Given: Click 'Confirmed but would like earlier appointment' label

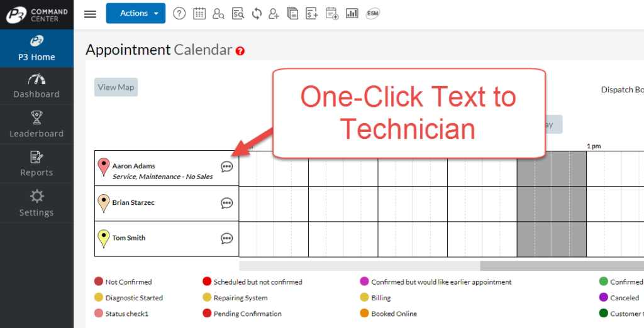Looking at the screenshot, I should [x=441, y=282].
